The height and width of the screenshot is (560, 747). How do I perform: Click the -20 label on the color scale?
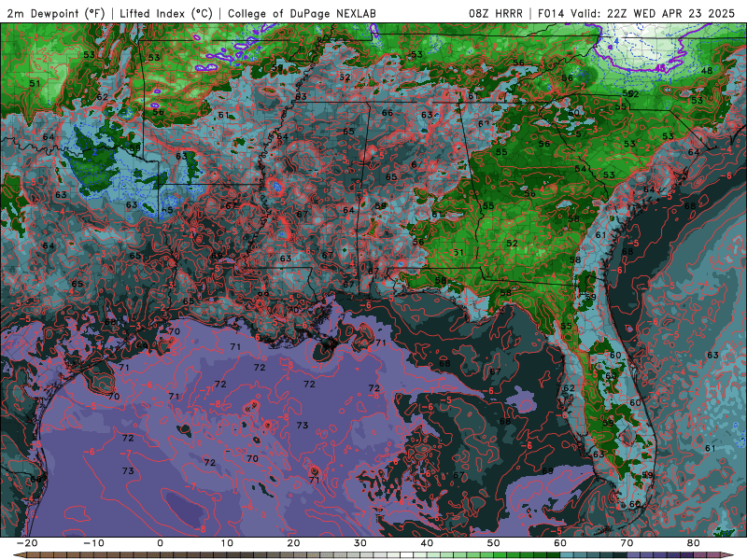27,543
